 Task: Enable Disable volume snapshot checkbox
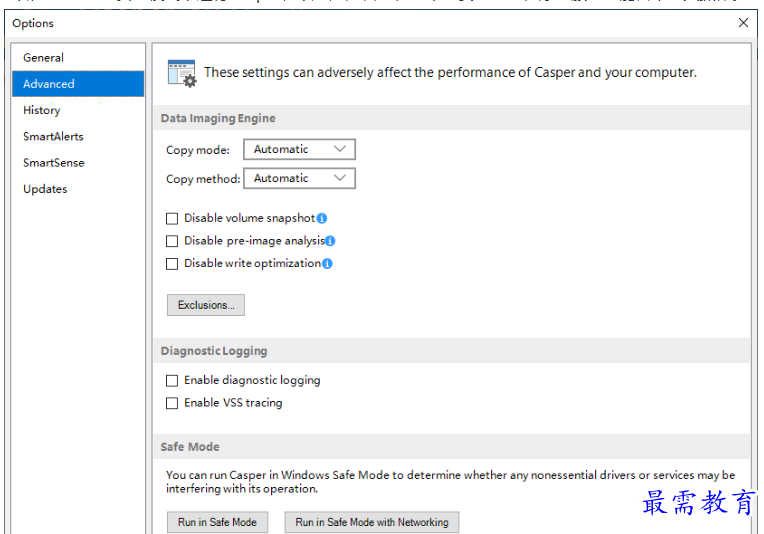(x=172, y=218)
